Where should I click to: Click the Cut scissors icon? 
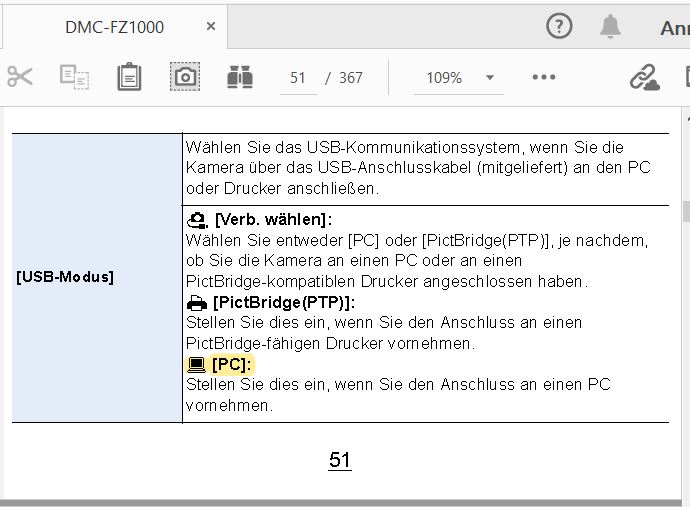(20, 77)
